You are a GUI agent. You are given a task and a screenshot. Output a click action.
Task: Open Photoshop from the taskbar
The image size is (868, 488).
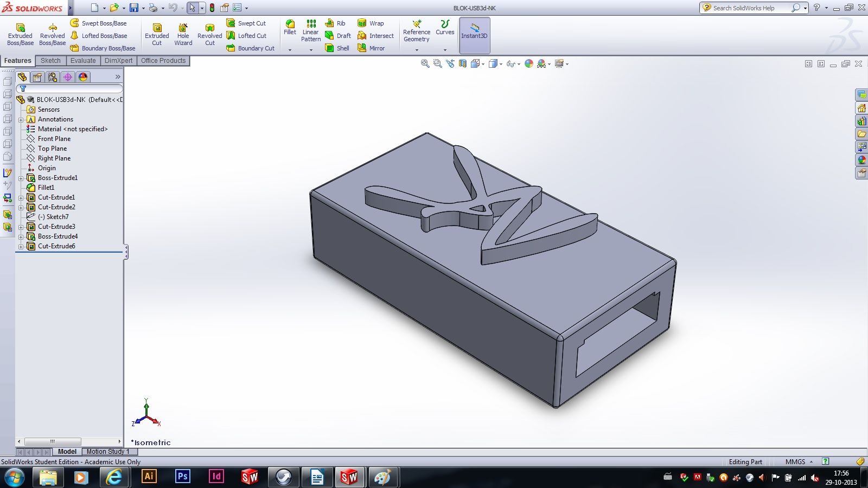pos(182,477)
